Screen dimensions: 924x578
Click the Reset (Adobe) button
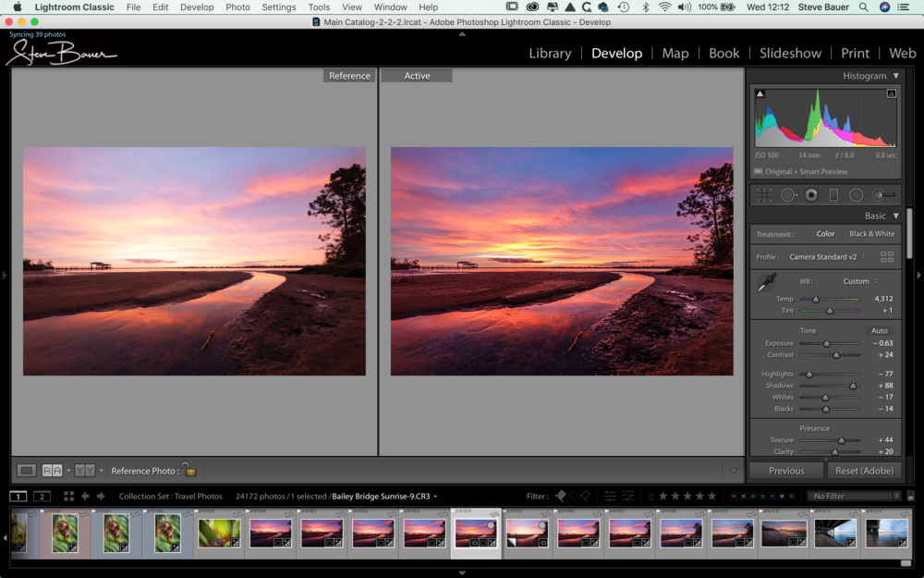pos(865,470)
